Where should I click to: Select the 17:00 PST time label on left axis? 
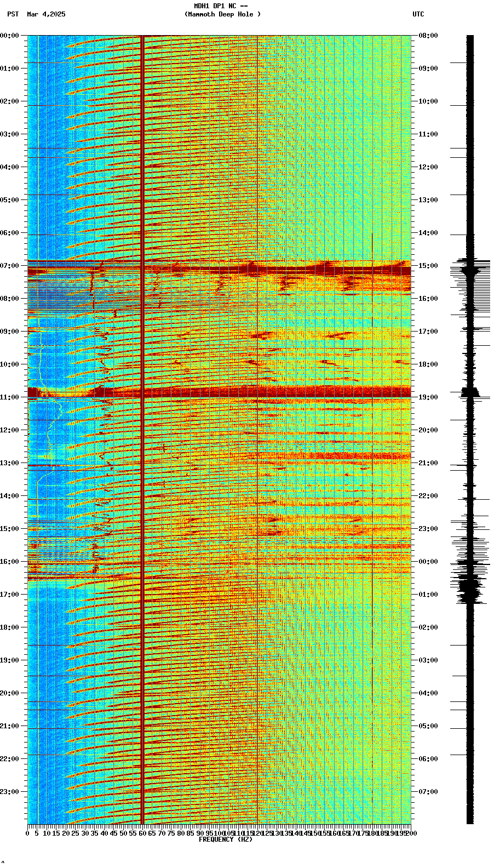point(9,595)
